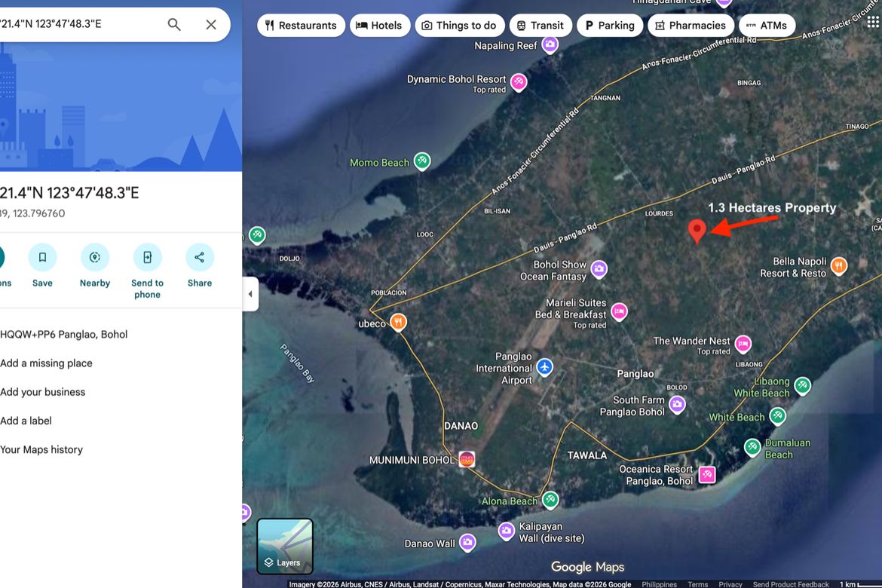Open the Layers map type thumbnail
This screenshot has height=588, width=882.
tap(285, 546)
